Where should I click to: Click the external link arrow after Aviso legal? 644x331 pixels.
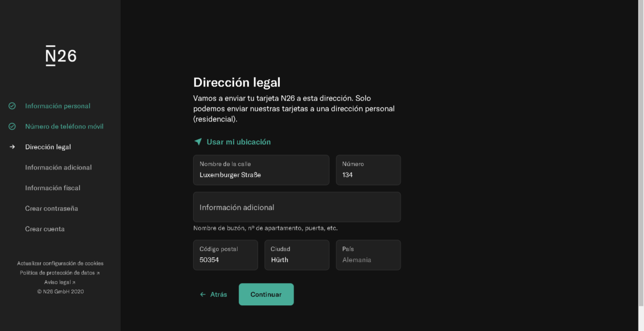[x=74, y=282]
